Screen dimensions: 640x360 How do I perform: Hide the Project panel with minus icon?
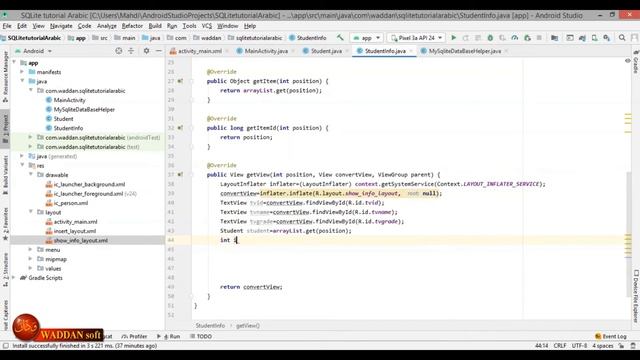point(158,51)
